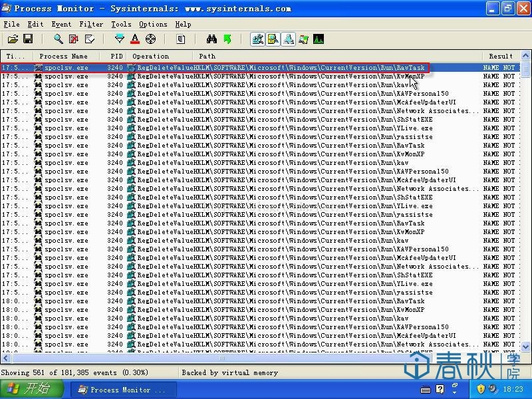
Task: Click the Operation column header
Action: (x=160, y=56)
